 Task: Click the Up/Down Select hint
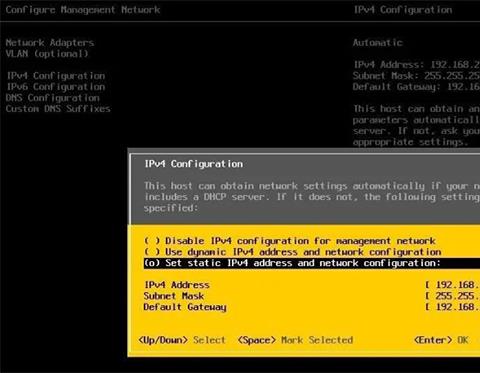(182, 340)
